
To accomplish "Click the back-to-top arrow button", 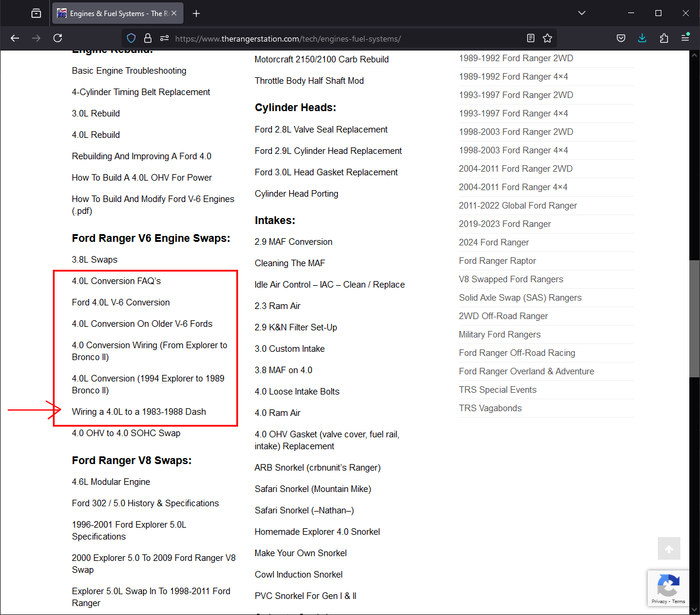I will (x=669, y=549).
